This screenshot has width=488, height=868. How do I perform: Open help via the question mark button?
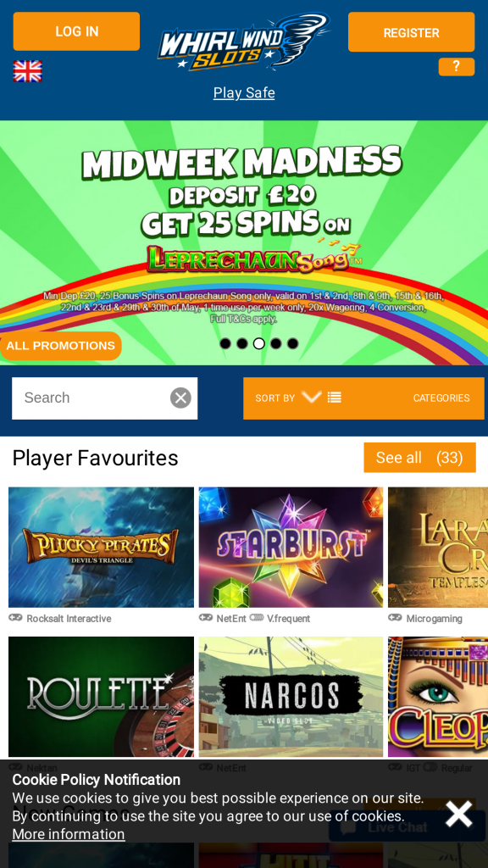(457, 66)
